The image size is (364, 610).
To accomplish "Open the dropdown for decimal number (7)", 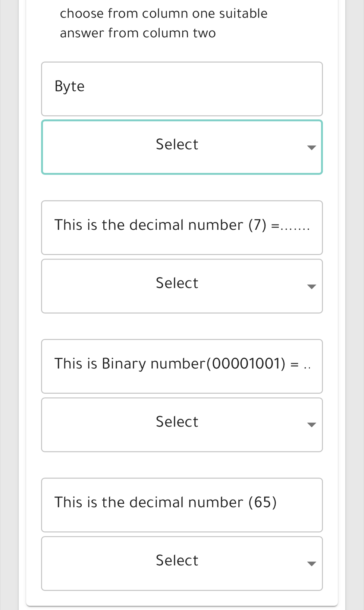I will (182, 286).
